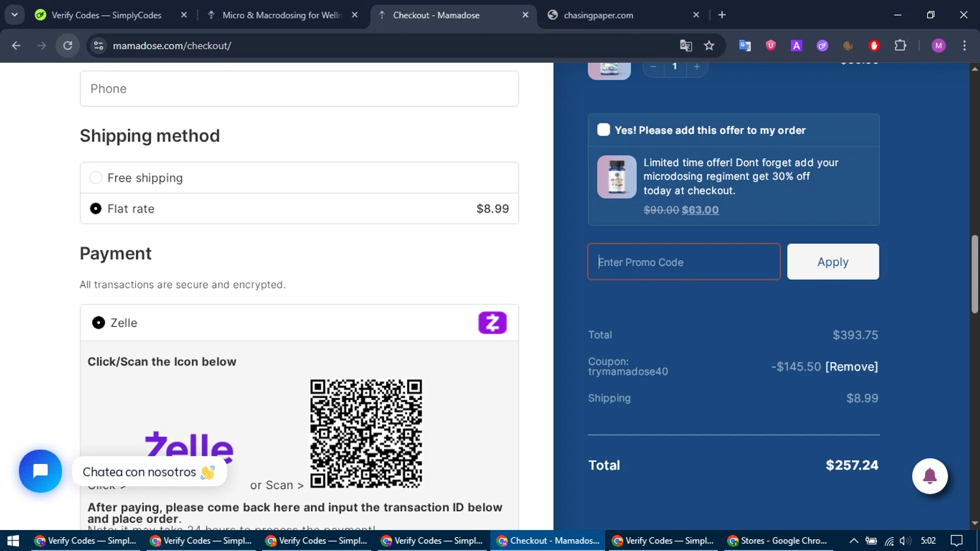Viewport: 980px width, 551px height.
Task: Open the purple A extension icon
Action: 796,46
